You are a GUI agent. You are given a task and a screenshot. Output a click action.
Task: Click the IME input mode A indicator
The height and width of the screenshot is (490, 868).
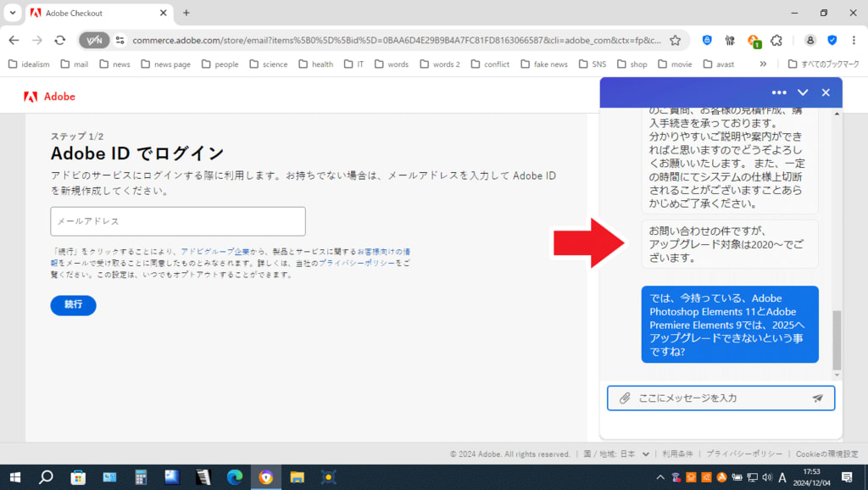click(782, 477)
